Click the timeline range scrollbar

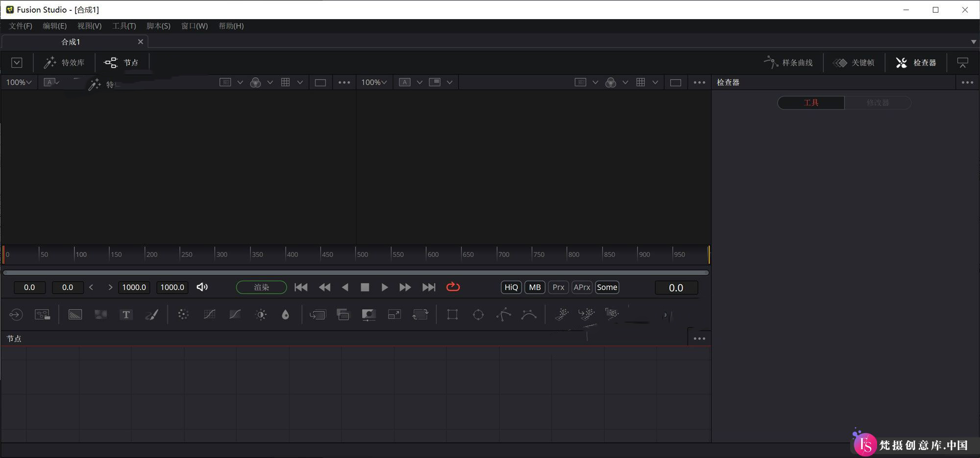(356, 272)
